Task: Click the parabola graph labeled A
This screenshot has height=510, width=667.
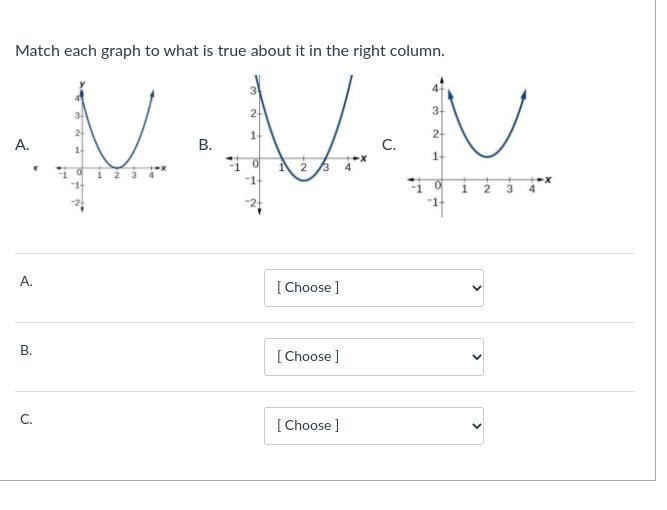Action: coord(111,146)
